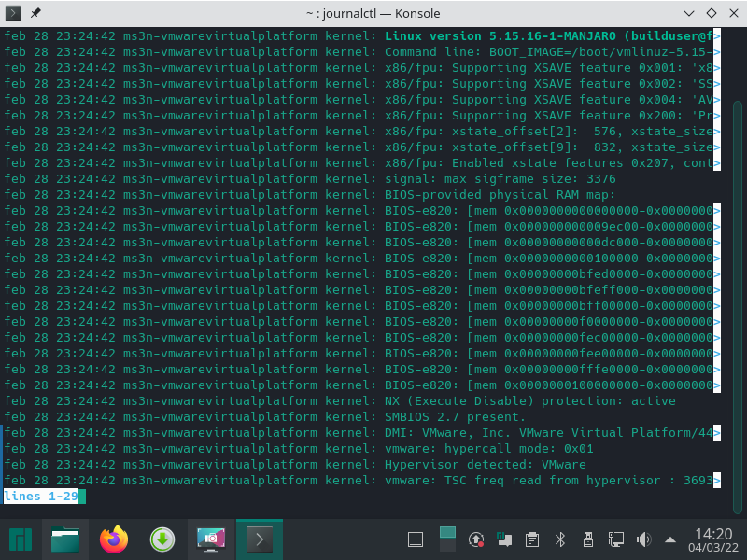Minimize the Konsole window
Image resolution: width=747 pixels, height=560 pixels.
[x=689, y=13]
